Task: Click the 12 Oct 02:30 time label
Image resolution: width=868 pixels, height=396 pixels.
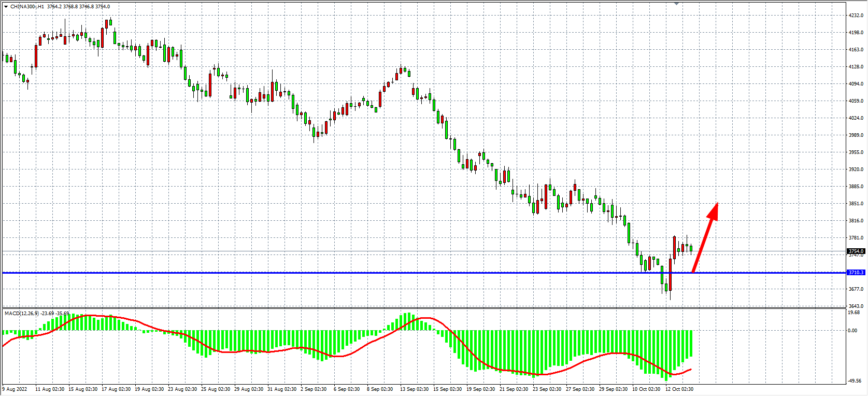Action: (x=679, y=389)
